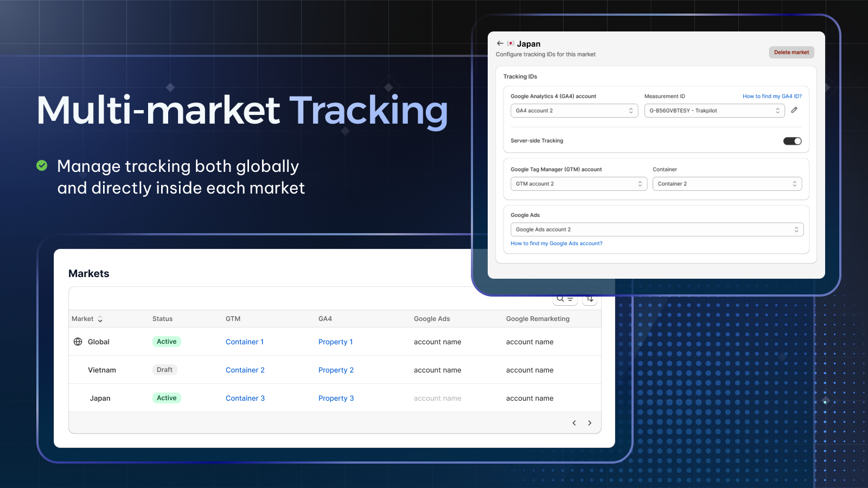This screenshot has width=868, height=488.
Task: Open 'How to find my Google Ads account?' link
Action: (x=556, y=243)
